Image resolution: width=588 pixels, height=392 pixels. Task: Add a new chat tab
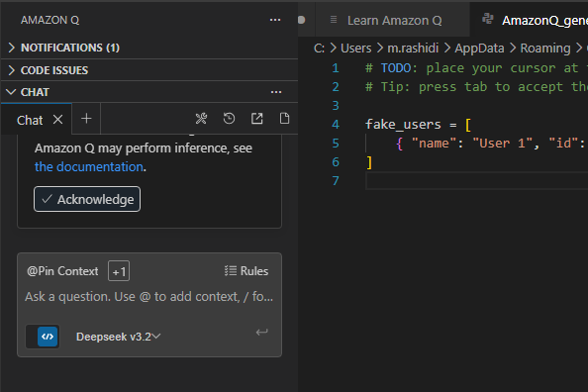coord(86,119)
